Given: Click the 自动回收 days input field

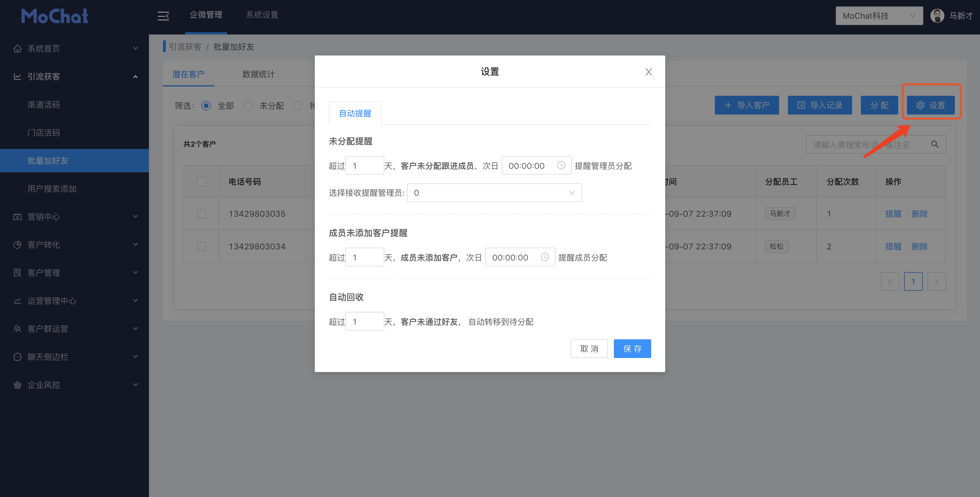Looking at the screenshot, I should coord(364,322).
